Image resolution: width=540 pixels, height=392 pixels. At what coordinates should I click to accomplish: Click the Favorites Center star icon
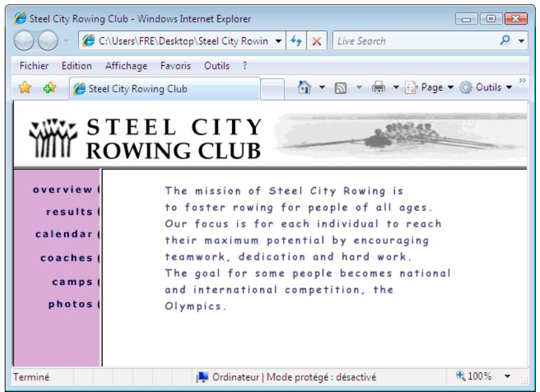(25, 89)
